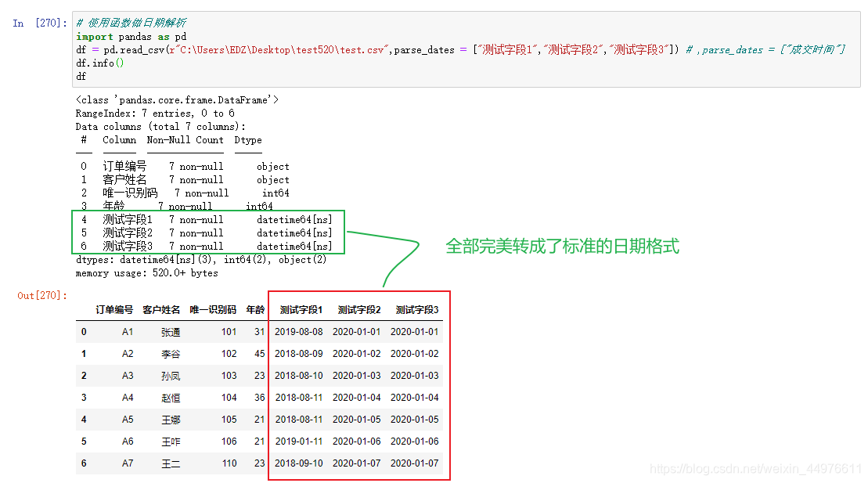
Task: Click the 唯一识别码 column header
Action: tap(213, 310)
